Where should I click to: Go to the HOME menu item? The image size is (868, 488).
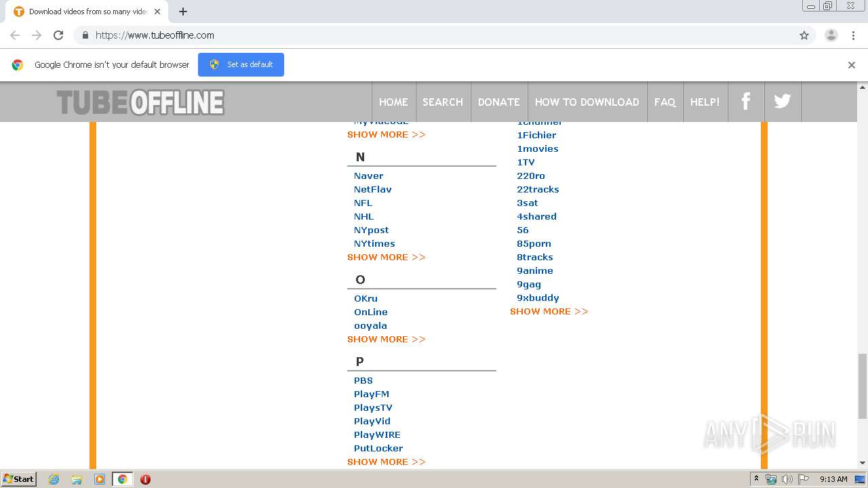tap(393, 102)
